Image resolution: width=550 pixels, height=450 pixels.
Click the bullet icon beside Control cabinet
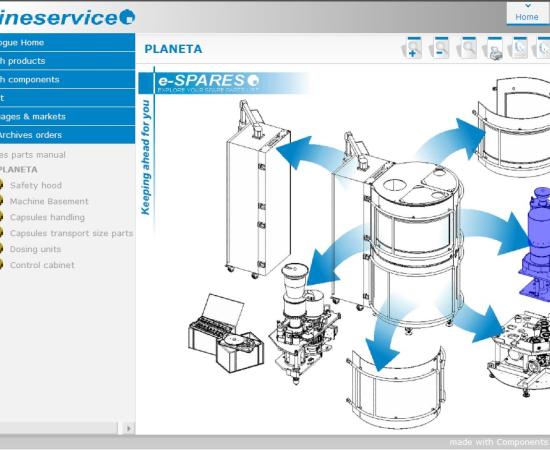click(x=1, y=265)
